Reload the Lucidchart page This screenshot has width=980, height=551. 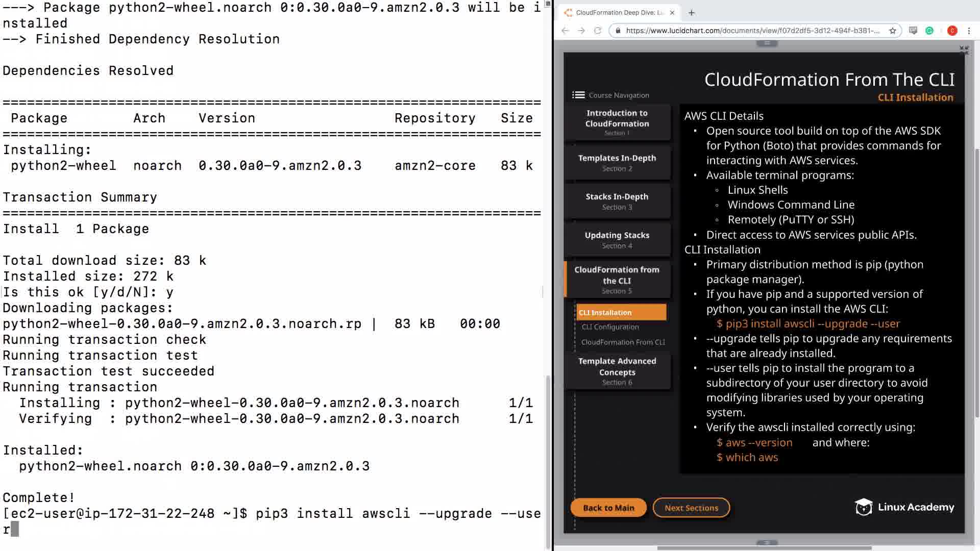click(x=598, y=31)
